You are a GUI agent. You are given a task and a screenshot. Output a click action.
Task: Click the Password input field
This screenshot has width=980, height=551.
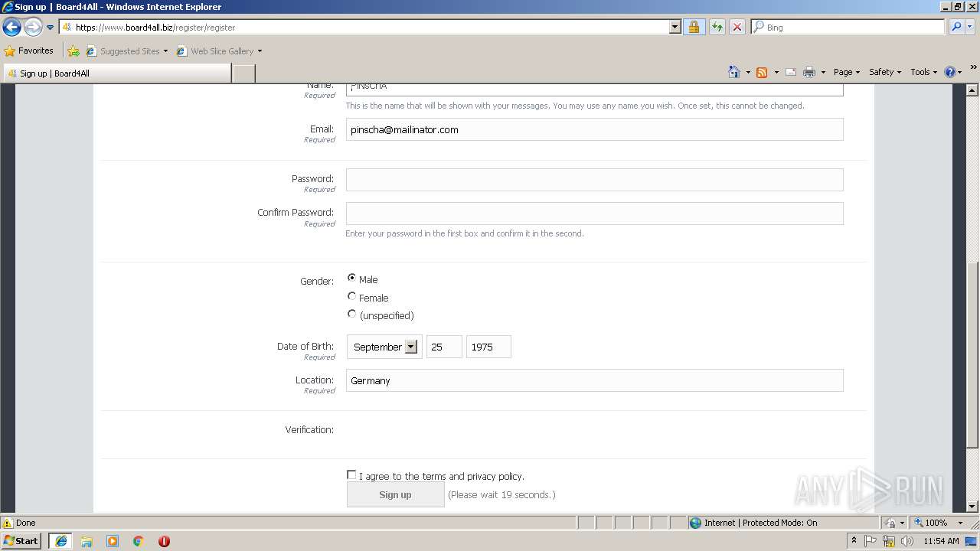tap(594, 180)
